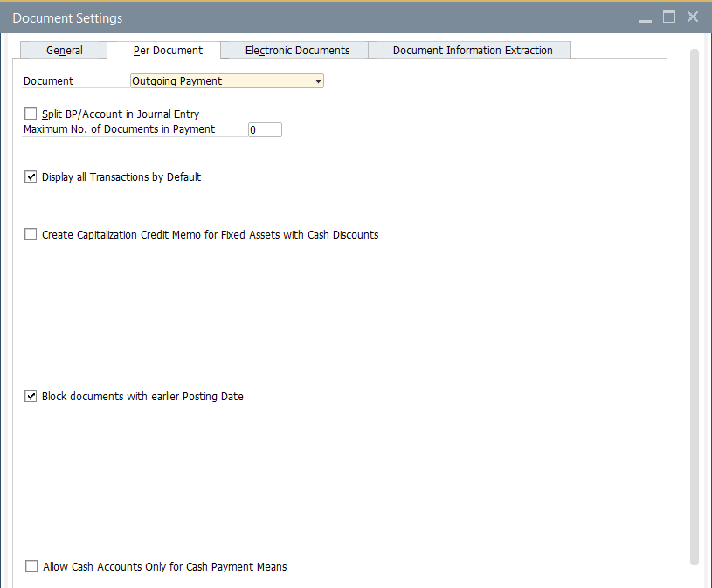The image size is (712, 588).
Task: Expand the Document dropdown arrow
Action: coord(318,81)
